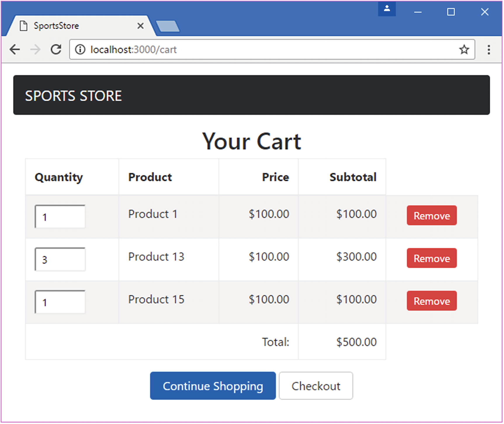Click the browser forward arrow
The width and height of the screenshot is (504, 424).
click(x=35, y=49)
